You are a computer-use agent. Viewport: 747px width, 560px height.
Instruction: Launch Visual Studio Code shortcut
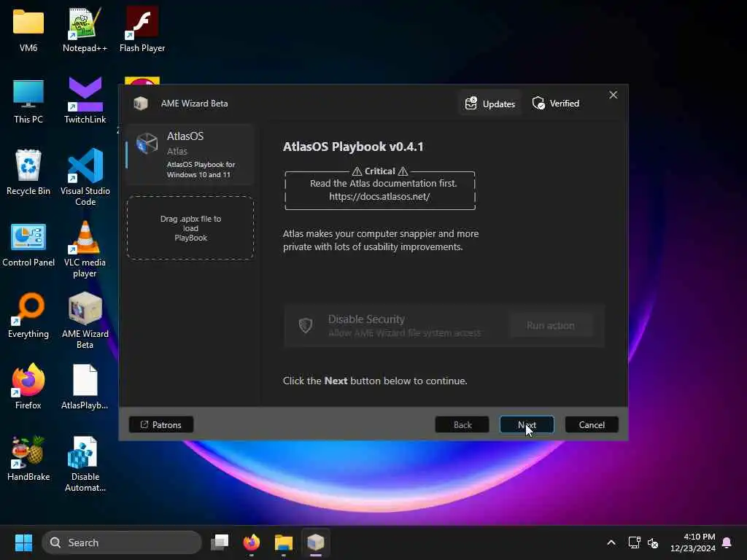pyautogui.click(x=85, y=177)
